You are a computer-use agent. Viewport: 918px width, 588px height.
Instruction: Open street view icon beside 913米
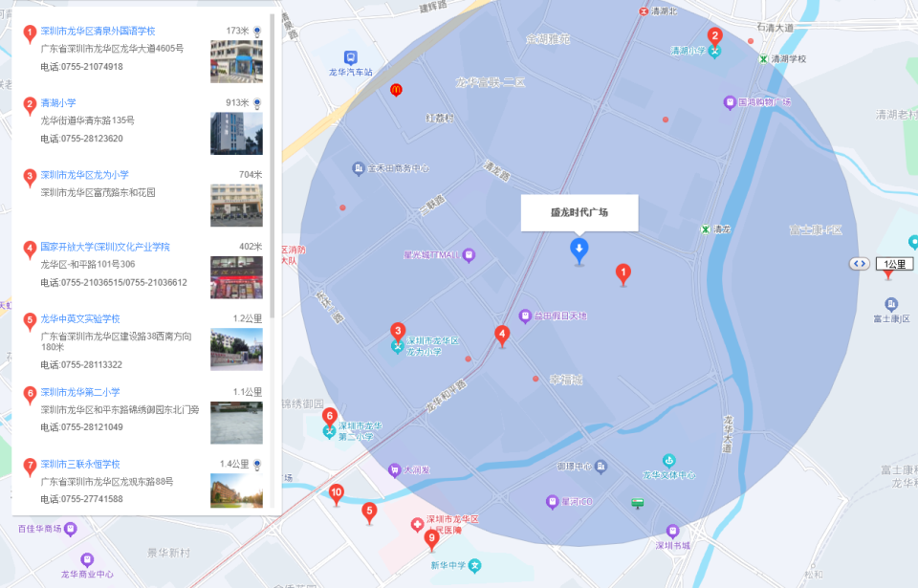[257, 103]
